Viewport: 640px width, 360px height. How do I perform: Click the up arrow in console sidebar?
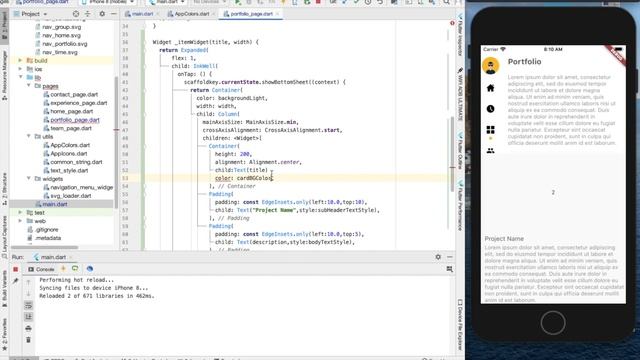[28, 282]
